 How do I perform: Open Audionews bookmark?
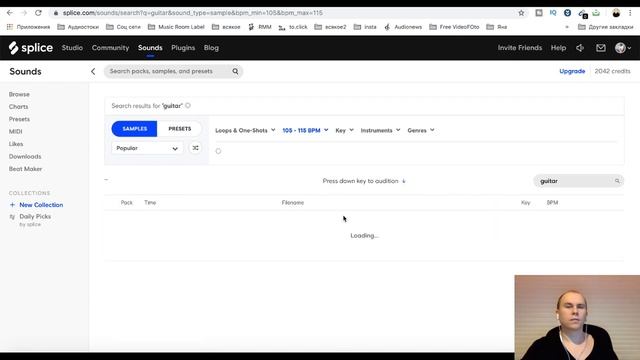tap(403, 27)
